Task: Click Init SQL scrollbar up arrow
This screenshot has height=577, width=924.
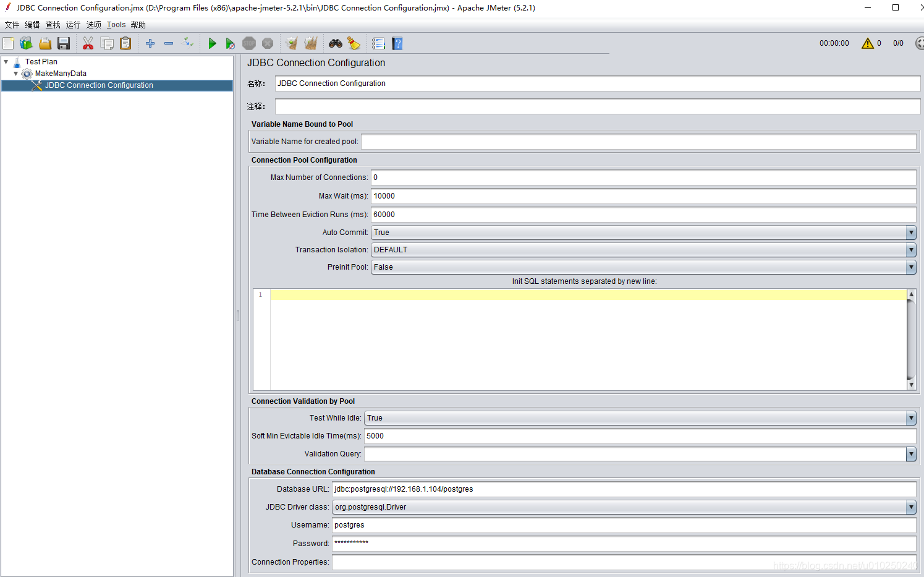Action: (x=911, y=294)
